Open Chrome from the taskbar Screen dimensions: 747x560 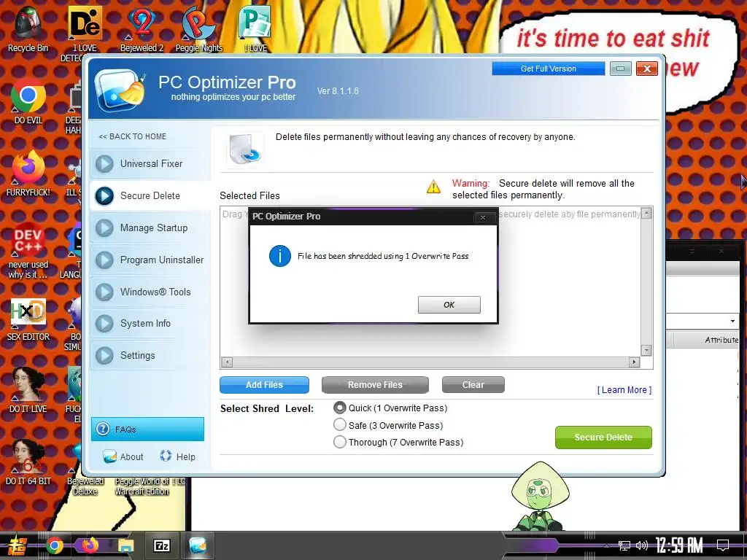pos(54,545)
